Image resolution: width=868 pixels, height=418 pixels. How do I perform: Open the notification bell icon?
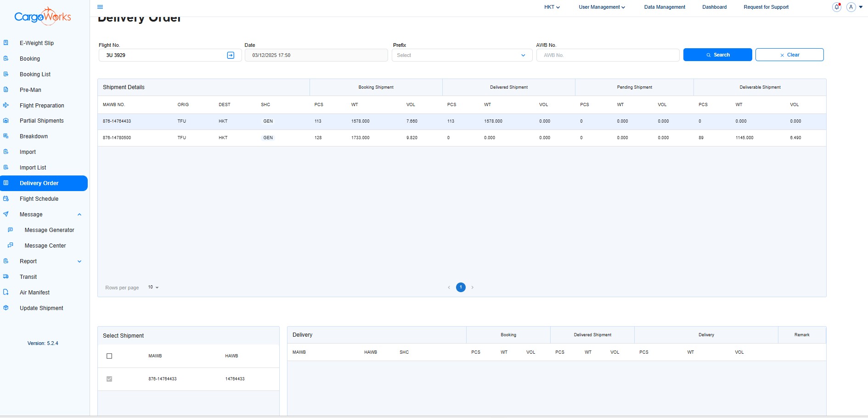click(x=837, y=7)
